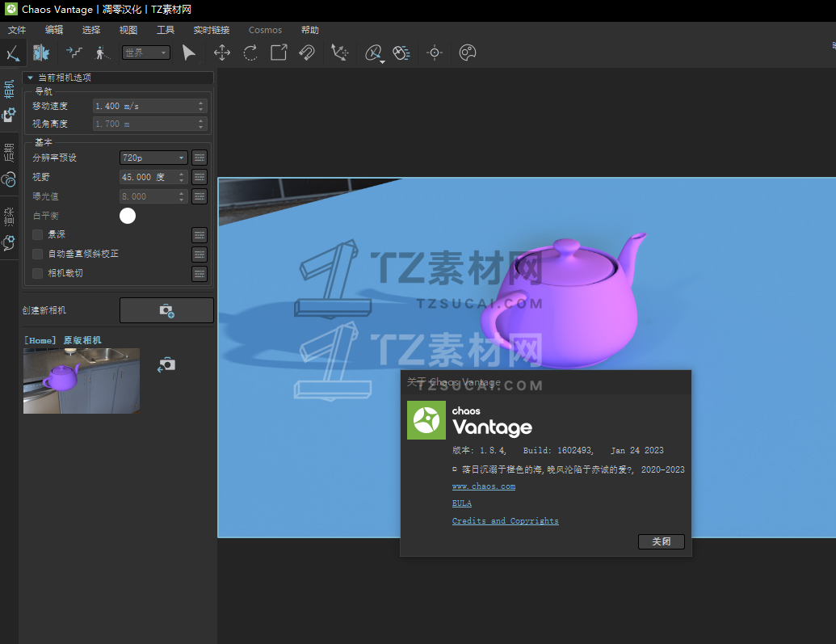Click the camera-with-plus create camera button

[x=167, y=310]
